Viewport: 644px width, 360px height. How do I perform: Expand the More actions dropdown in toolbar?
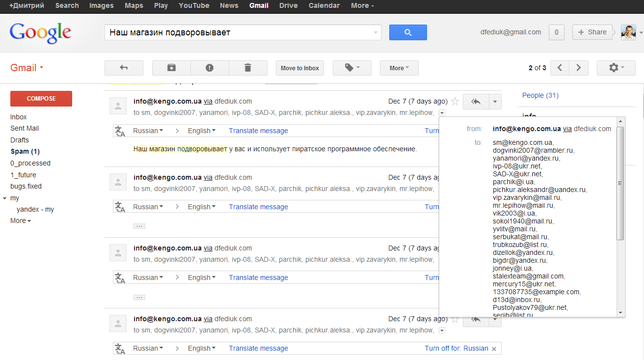click(399, 68)
